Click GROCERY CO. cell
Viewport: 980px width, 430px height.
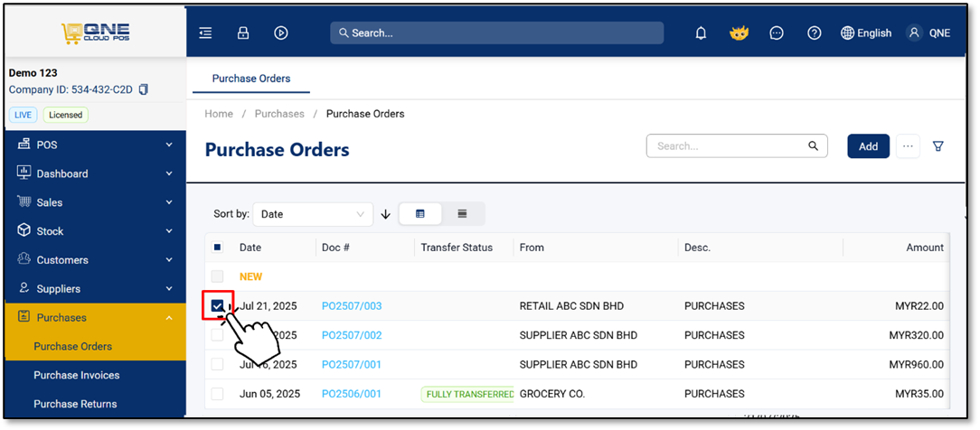coord(551,394)
